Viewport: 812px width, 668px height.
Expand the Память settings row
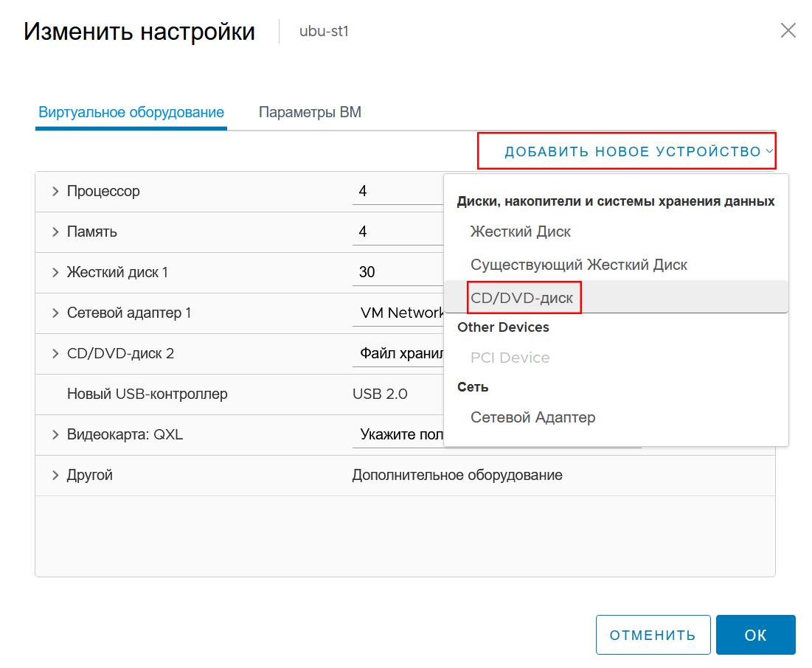tap(55, 232)
